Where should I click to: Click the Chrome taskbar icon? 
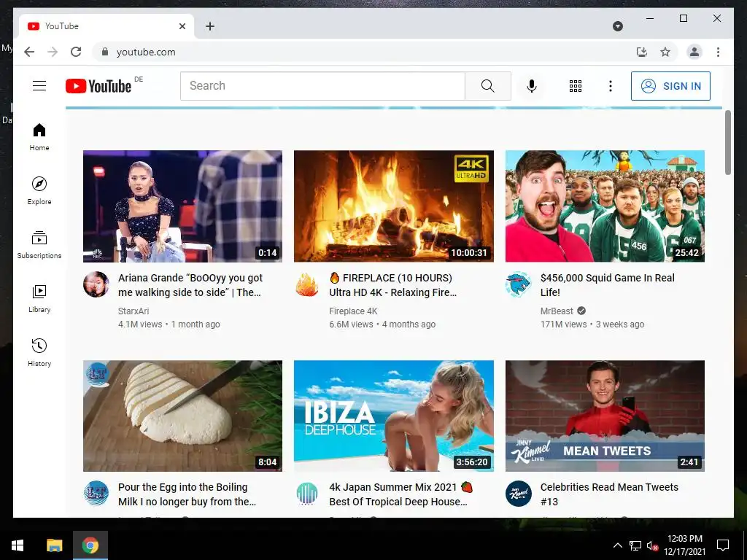click(90, 545)
